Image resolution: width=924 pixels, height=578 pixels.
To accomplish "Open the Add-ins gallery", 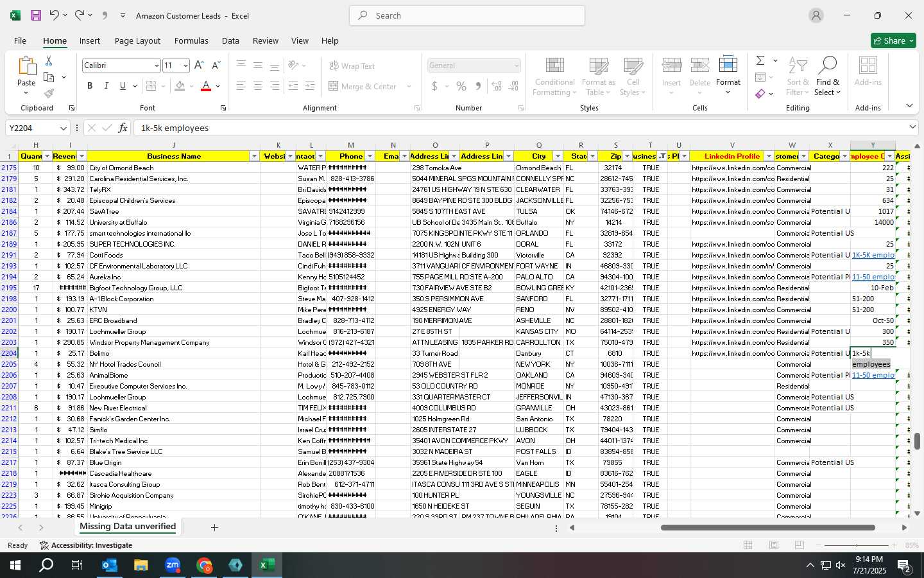I will pos(868,71).
